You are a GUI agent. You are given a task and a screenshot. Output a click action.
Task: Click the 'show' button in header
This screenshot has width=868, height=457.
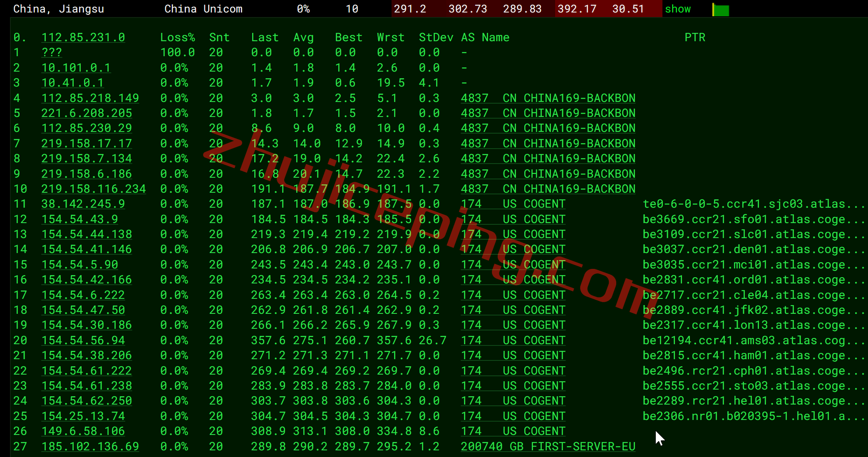click(677, 8)
